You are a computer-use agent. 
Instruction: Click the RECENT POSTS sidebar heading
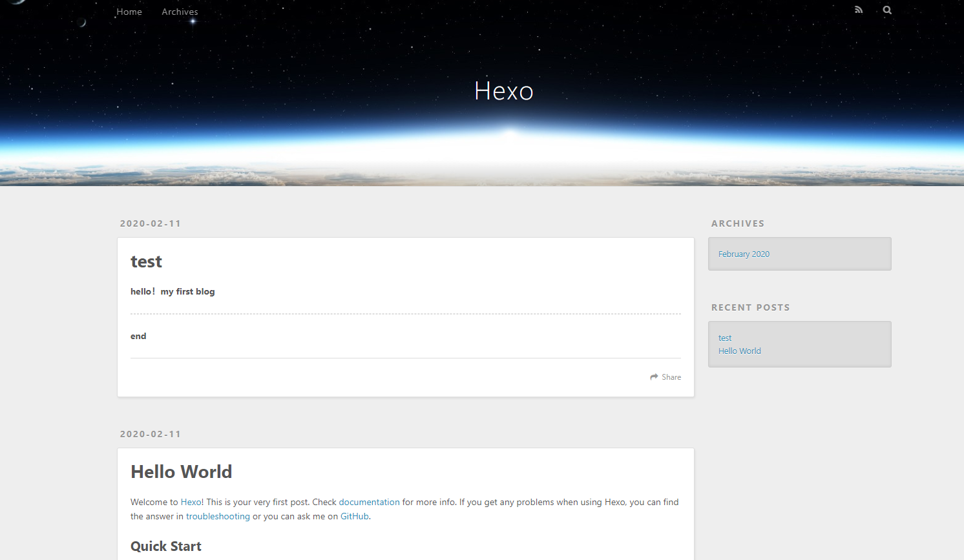coord(751,307)
